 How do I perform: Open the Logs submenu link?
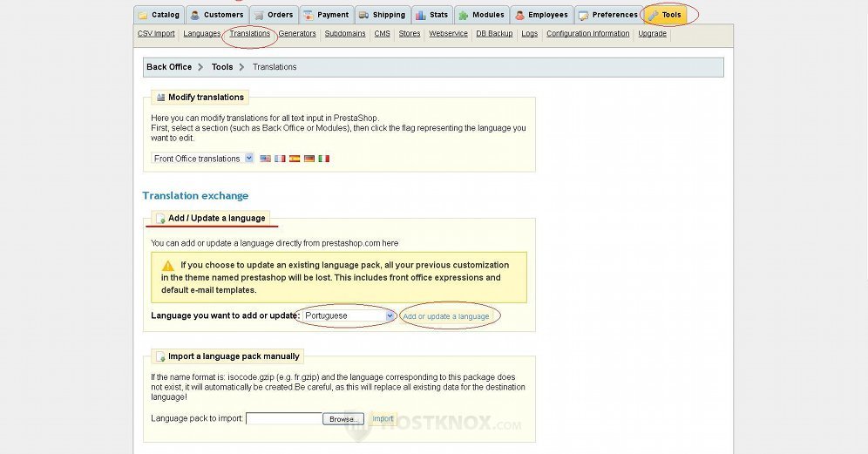[x=530, y=34]
